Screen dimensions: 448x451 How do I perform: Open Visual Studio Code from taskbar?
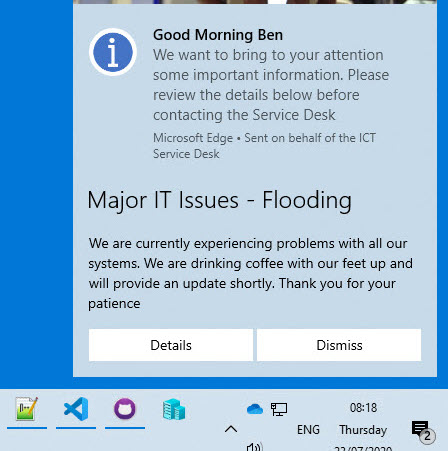click(76, 409)
